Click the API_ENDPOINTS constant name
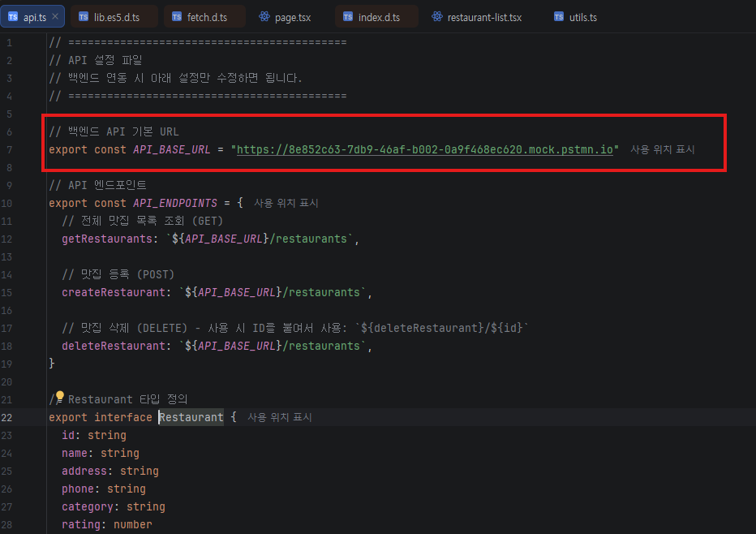Image resolution: width=756 pixels, height=534 pixels. click(x=175, y=203)
